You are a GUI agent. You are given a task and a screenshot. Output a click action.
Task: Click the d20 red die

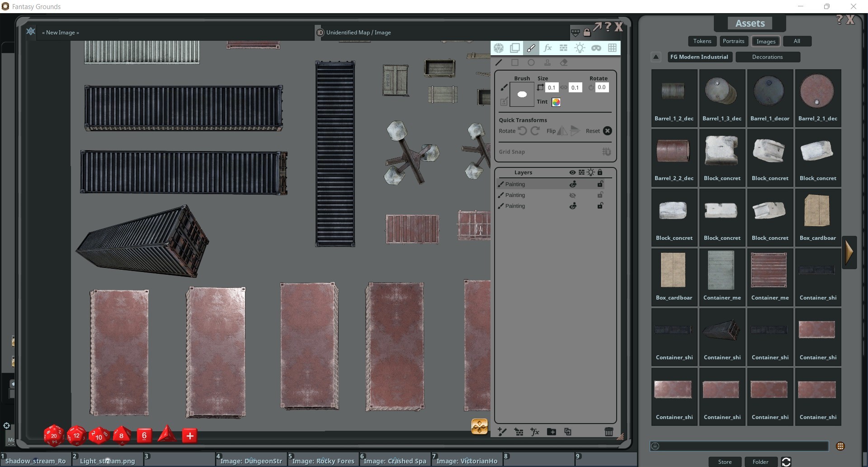tap(54, 435)
